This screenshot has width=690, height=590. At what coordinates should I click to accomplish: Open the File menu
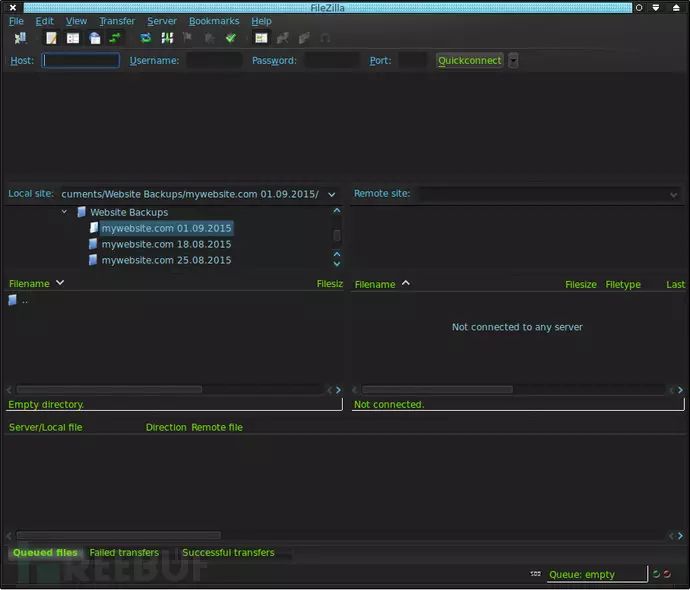16,21
